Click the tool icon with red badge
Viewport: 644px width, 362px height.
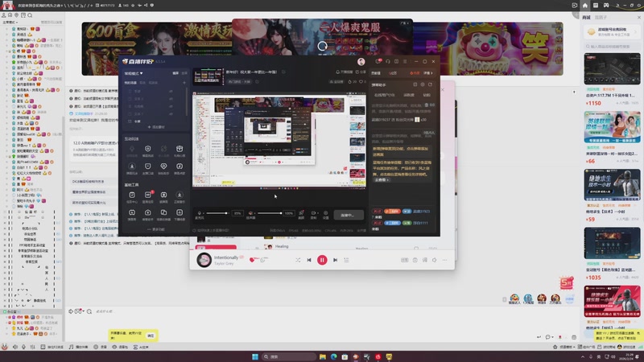(x=148, y=195)
